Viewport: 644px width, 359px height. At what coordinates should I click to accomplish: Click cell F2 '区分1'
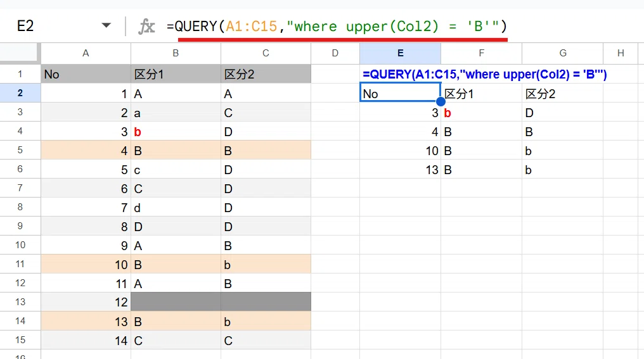[481, 93]
